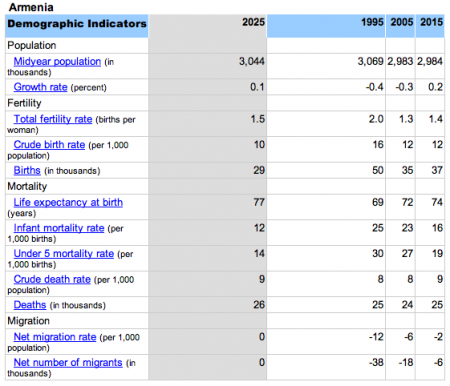
Task: Click the Growth rate link
Action: 40,87
